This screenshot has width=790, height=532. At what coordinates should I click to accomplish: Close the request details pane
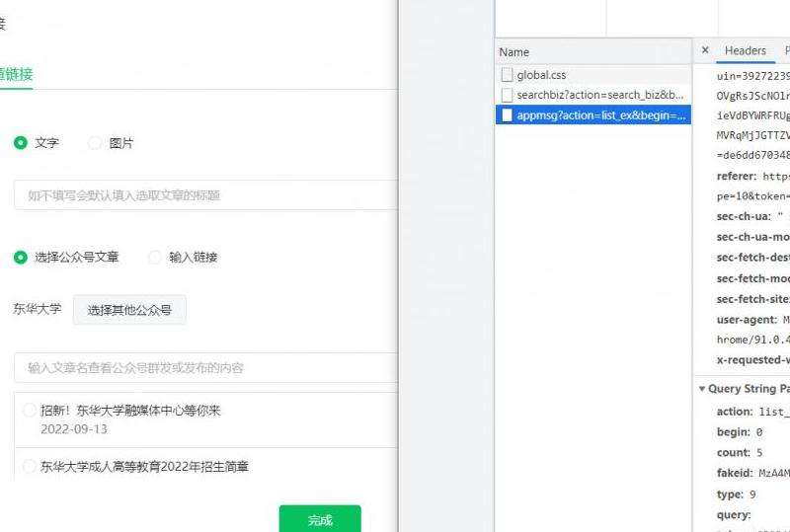coord(705,50)
